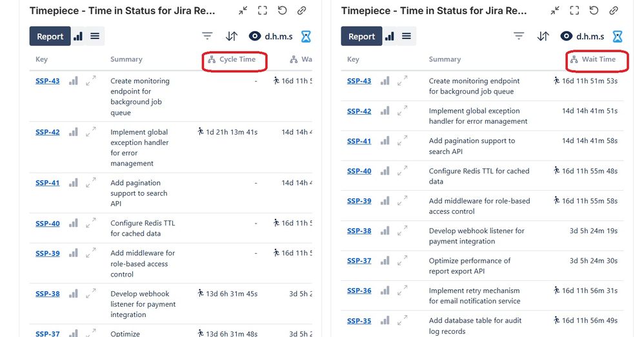Screen dimensions: 644x337
Task: Open SSP-41 issue link in left panel
Action: (x=47, y=183)
